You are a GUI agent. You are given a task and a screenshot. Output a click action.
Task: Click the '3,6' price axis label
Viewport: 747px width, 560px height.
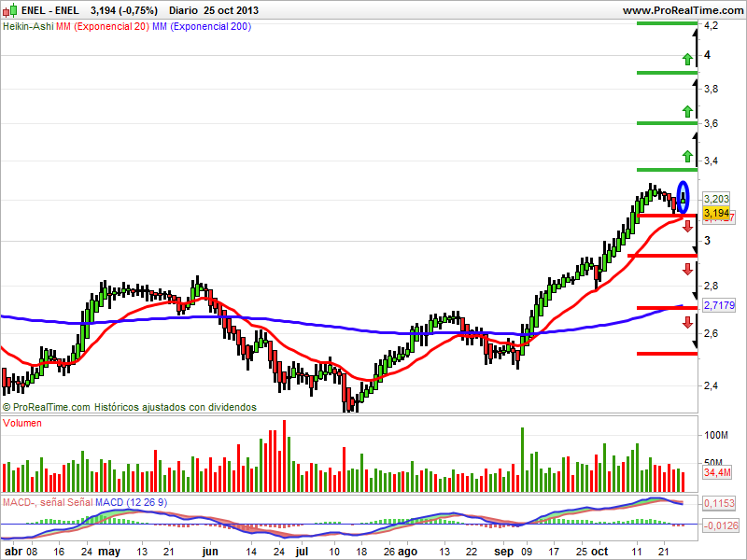[x=712, y=124]
